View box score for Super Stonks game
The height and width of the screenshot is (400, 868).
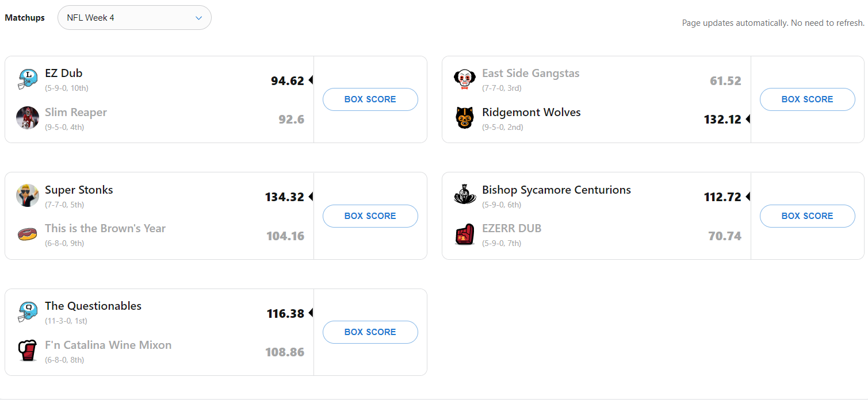370,216
